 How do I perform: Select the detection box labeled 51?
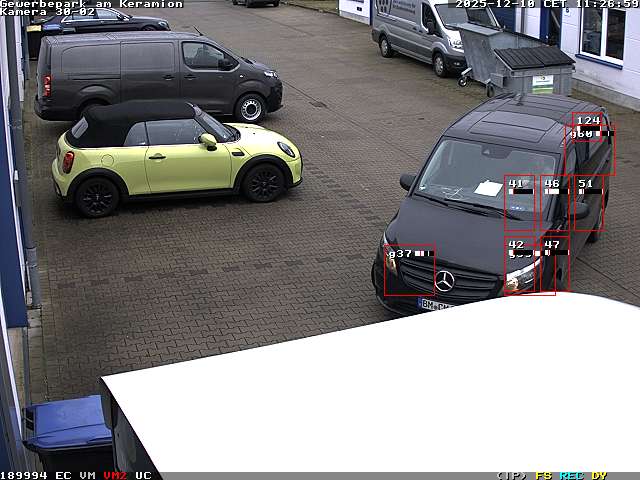pyautogui.click(x=587, y=203)
